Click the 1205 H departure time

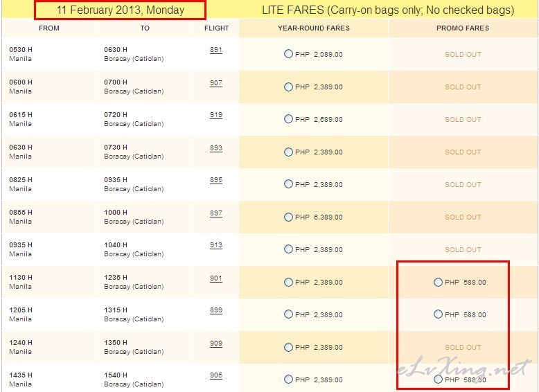tap(21, 310)
